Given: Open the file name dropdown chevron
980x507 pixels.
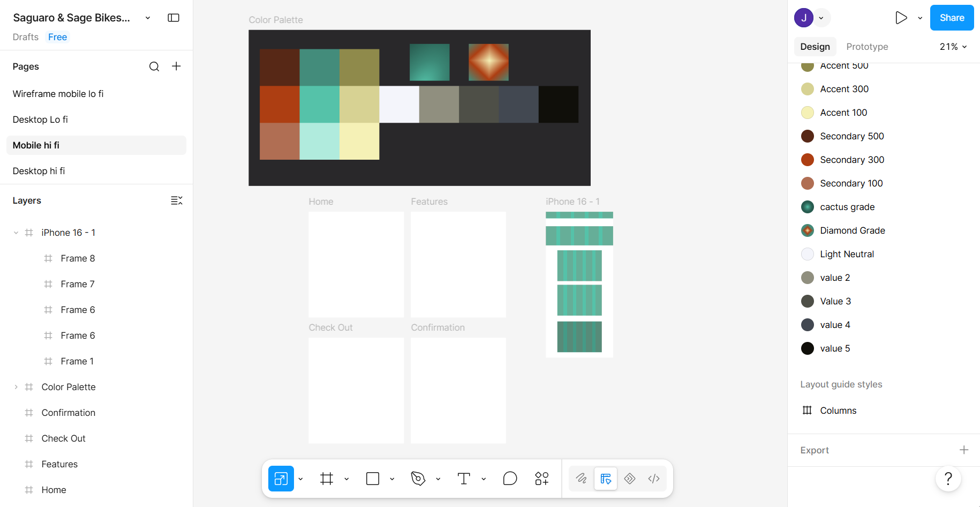Looking at the screenshot, I should (148, 18).
